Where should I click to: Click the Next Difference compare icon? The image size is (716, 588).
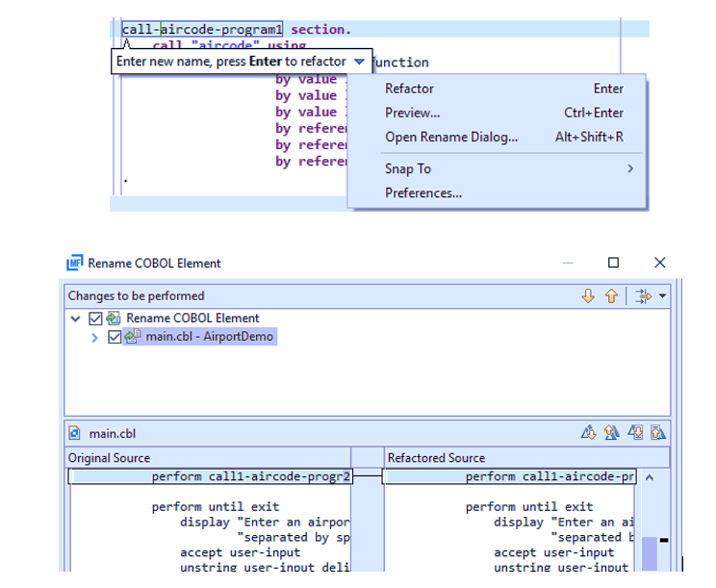589,432
